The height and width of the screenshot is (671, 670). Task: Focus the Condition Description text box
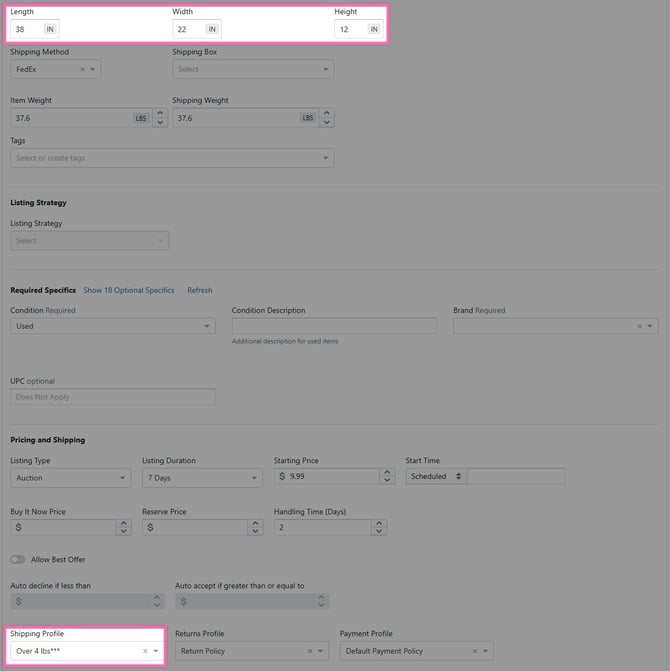pyautogui.click(x=334, y=326)
